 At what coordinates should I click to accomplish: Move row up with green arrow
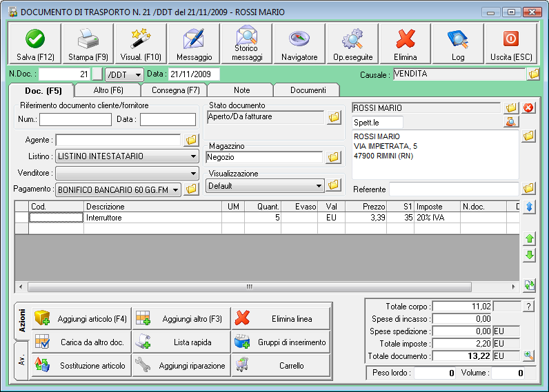[x=529, y=239]
